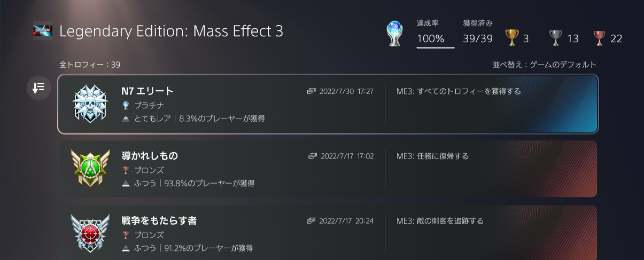The width and height of the screenshot is (644, 260).
Task: Click the Mass Effect game thumbnail icon
Action: pyautogui.click(x=43, y=31)
